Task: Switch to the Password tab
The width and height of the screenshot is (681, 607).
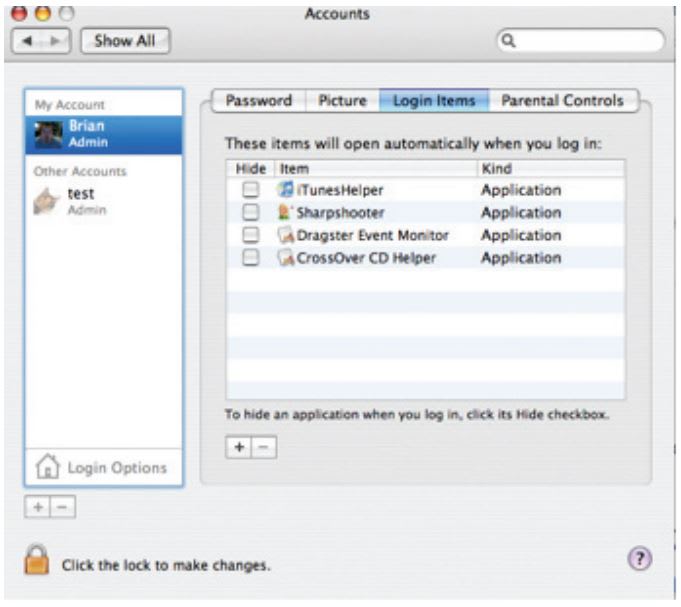Action: click(259, 101)
